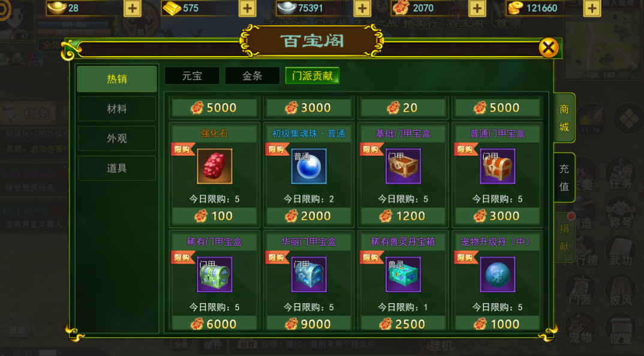Open the 充值 side tab

[564, 178]
